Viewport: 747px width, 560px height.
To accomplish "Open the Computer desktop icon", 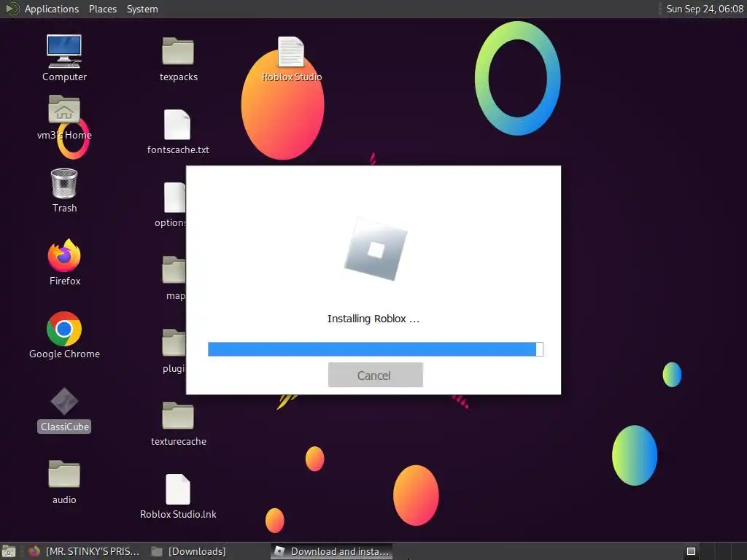I will pyautogui.click(x=64, y=58).
